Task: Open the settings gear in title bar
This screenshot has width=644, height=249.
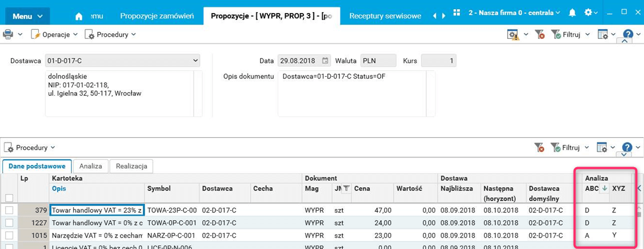Action: (588, 13)
